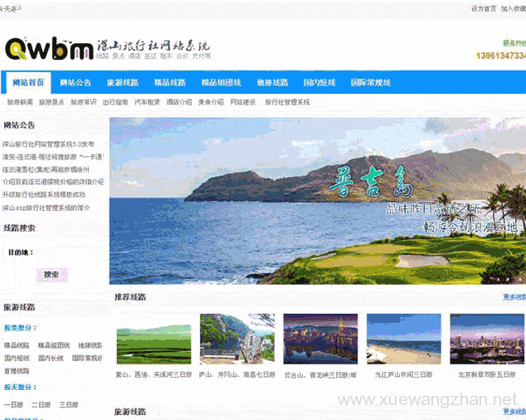This screenshot has height=420, width=526.
Task: Open the green grassland tour thumbnail
Action: [x=152, y=339]
